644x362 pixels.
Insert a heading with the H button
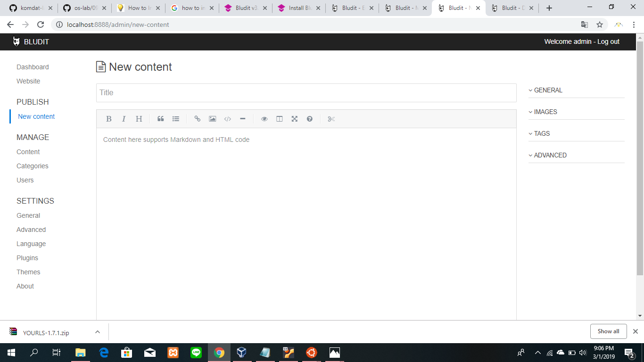139,119
